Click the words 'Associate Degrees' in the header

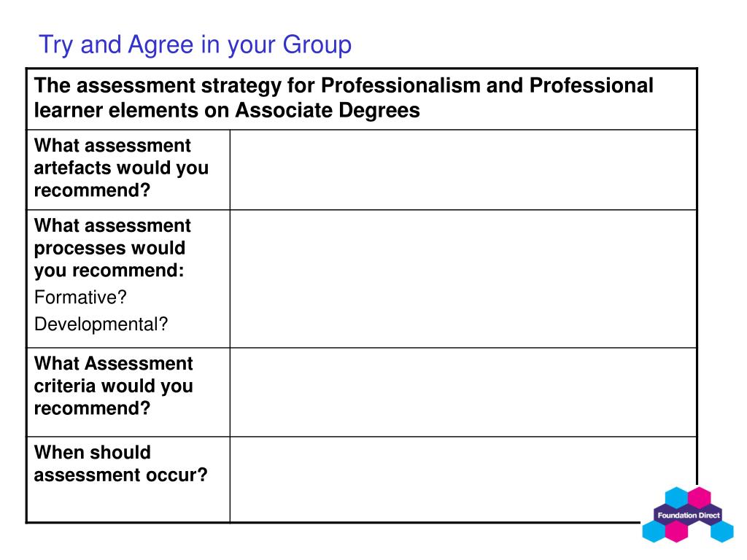[328, 111]
